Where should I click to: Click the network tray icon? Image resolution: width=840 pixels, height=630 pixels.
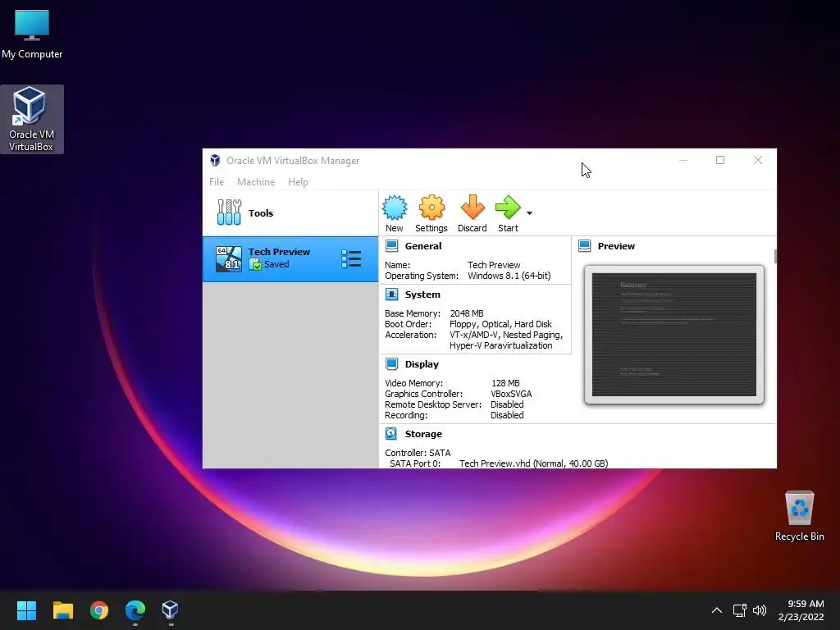pyautogui.click(x=739, y=609)
